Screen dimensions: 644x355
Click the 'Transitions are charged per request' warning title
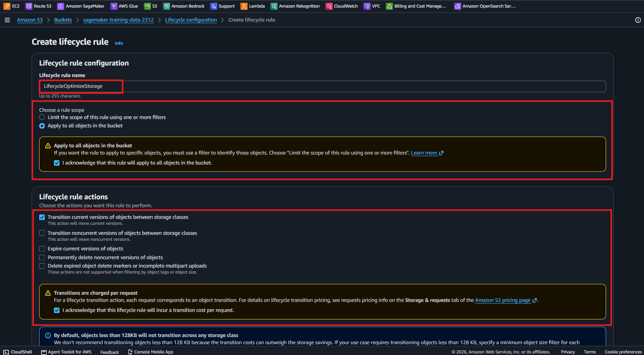point(96,293)
